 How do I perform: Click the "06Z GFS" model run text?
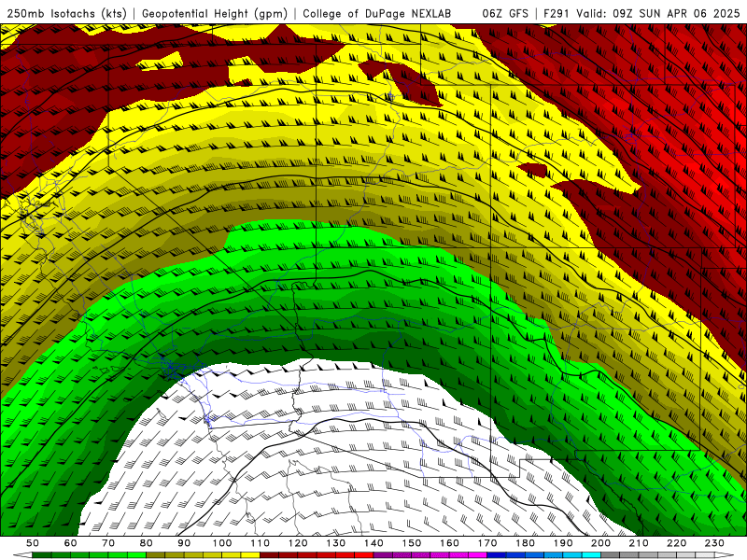[505, 13]
